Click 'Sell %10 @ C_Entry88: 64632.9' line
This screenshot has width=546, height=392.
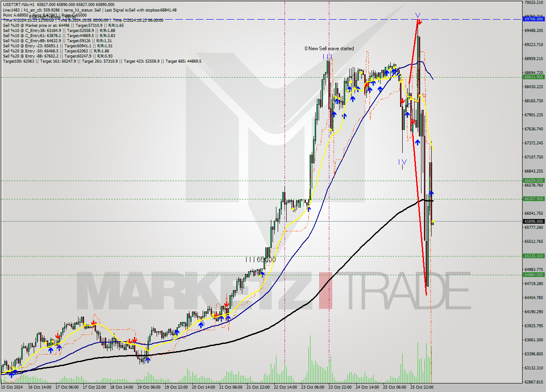tap(57, 40)
